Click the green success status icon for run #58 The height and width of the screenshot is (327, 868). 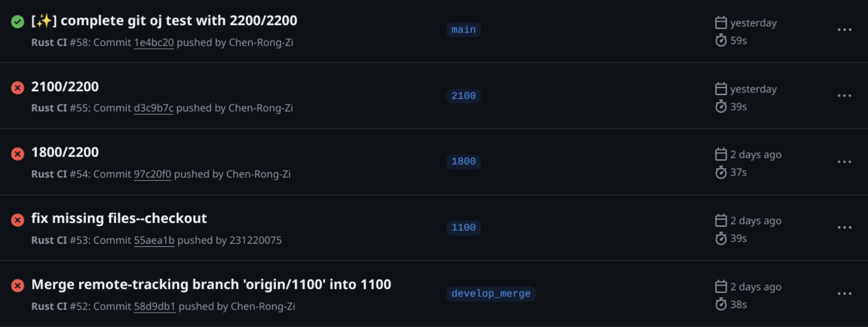pos(18,22)
